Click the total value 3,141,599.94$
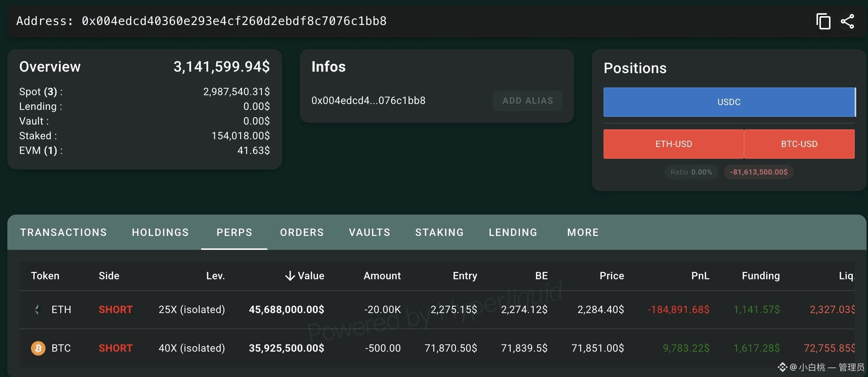The image size is (868, 377). point(221,67)
